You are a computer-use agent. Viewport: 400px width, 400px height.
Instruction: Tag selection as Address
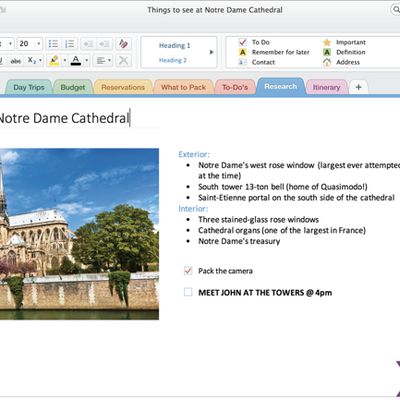[348, 62]
